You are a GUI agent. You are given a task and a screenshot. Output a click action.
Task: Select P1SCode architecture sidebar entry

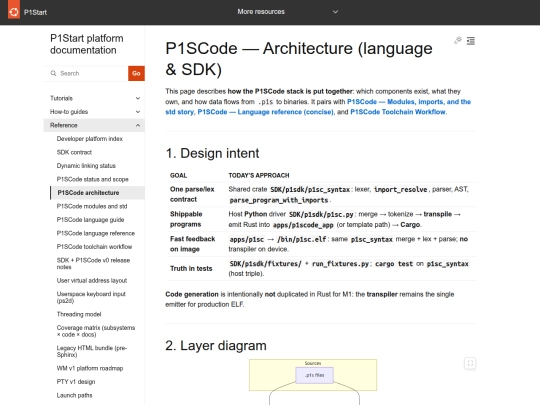coord(97,193)
